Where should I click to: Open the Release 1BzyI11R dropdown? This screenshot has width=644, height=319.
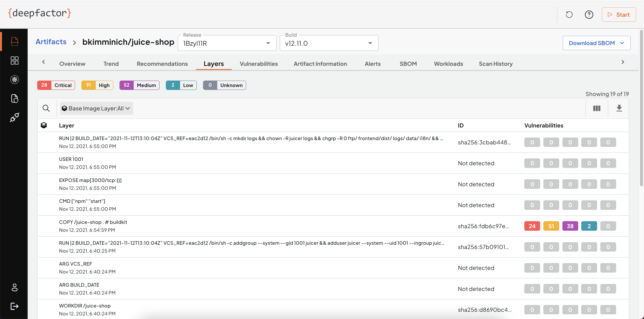click(x=227, y=43)
